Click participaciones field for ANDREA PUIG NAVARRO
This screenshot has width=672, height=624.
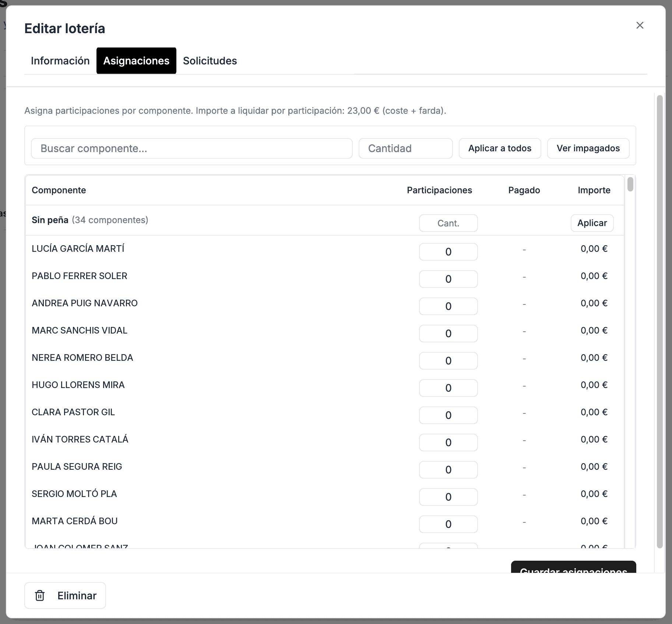pos(448,306)
